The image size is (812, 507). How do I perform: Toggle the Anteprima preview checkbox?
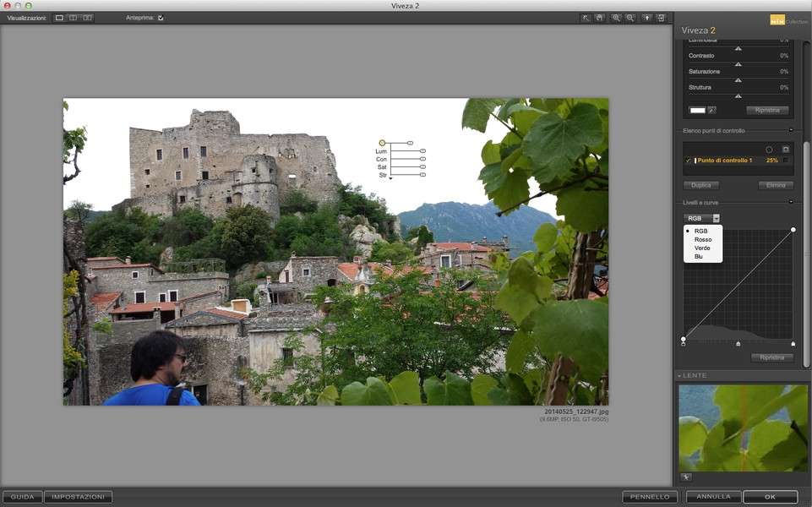click(161, 18)
